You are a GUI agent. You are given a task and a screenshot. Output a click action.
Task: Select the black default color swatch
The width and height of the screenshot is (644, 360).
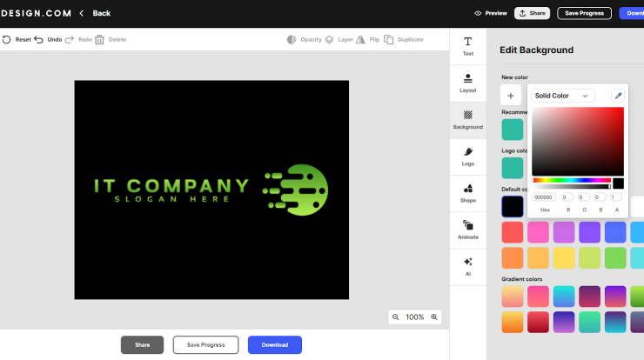(x=513, y=206)
